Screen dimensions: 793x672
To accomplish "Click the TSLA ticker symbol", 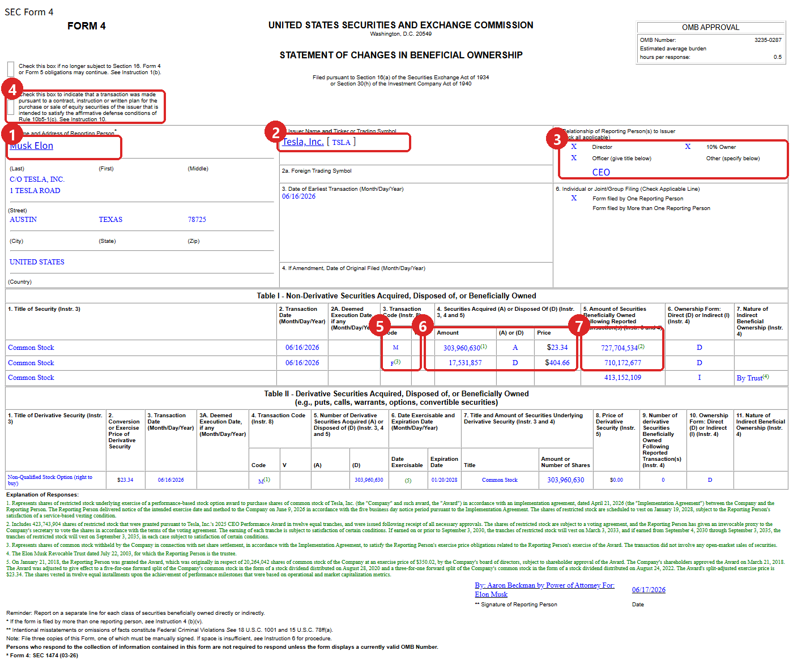I will [342, 143].
